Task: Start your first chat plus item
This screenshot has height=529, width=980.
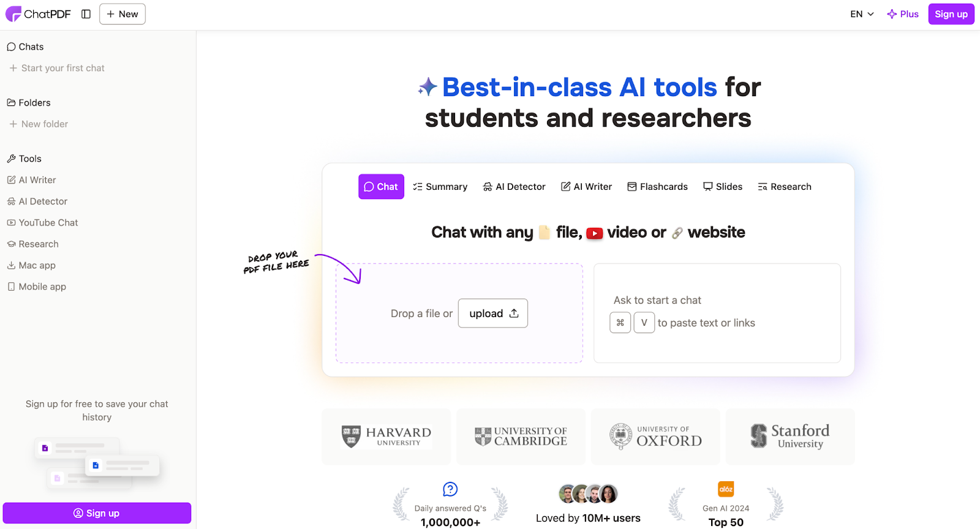Action: [x=13, y=68]
